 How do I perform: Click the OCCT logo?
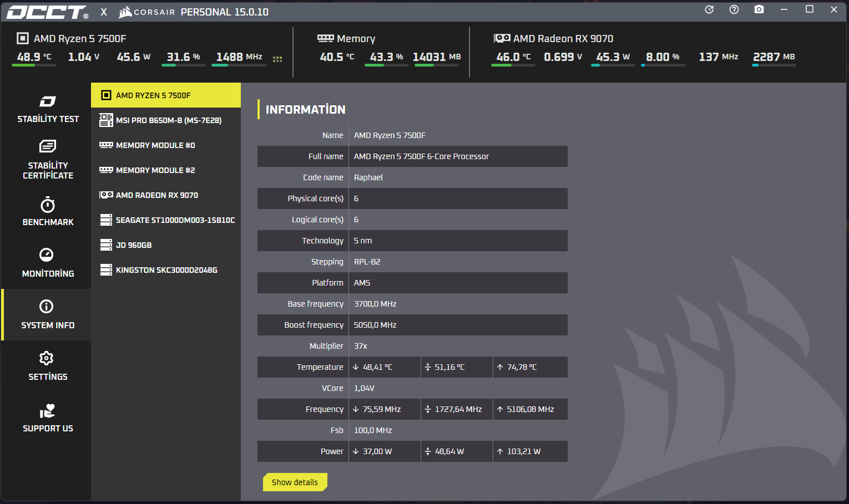[x=48, y=12]
